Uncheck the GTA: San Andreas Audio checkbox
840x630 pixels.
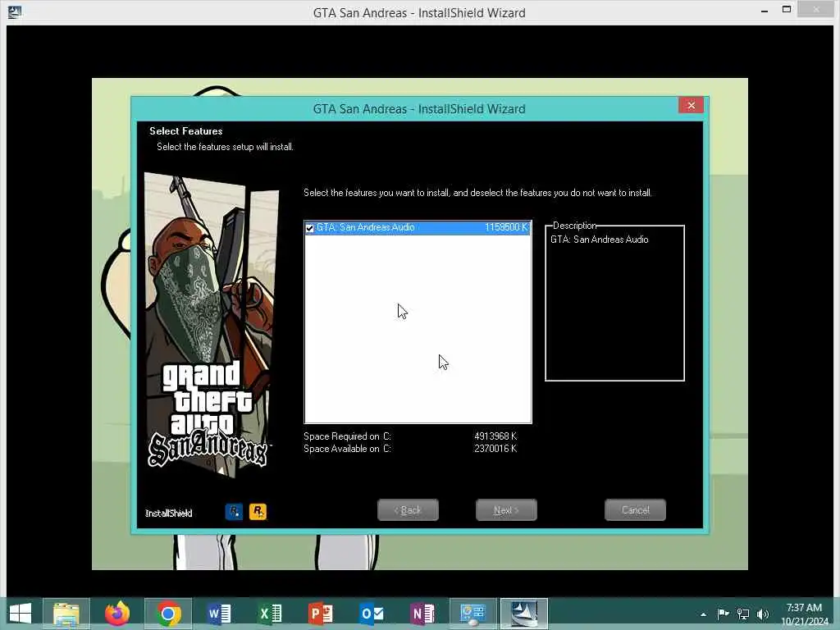pos(309,228)
